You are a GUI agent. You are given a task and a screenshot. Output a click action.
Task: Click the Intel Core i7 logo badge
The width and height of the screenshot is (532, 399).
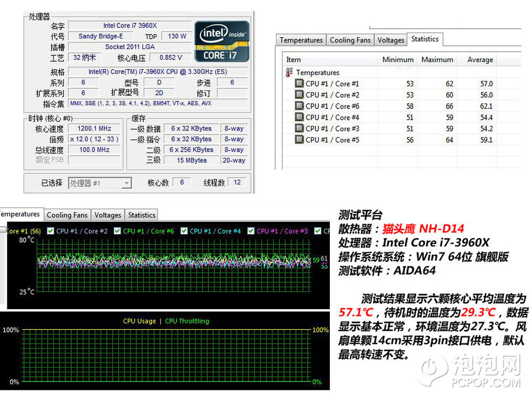click(x=222, y=41)
